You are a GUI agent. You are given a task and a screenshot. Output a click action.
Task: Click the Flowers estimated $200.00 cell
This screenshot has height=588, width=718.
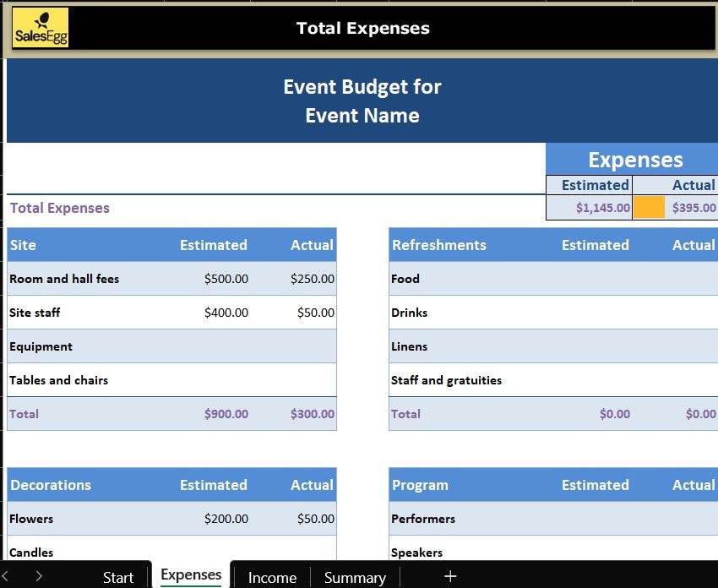pos(226,519)
